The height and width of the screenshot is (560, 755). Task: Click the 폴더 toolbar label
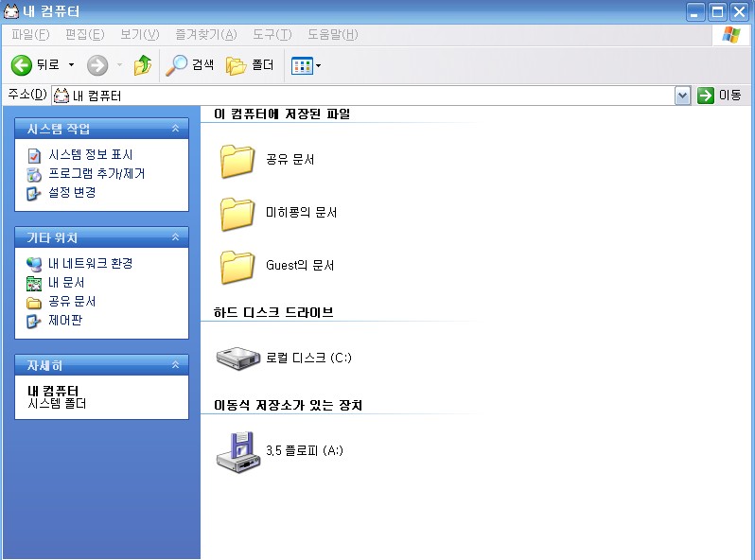click(x=263, y=64)
